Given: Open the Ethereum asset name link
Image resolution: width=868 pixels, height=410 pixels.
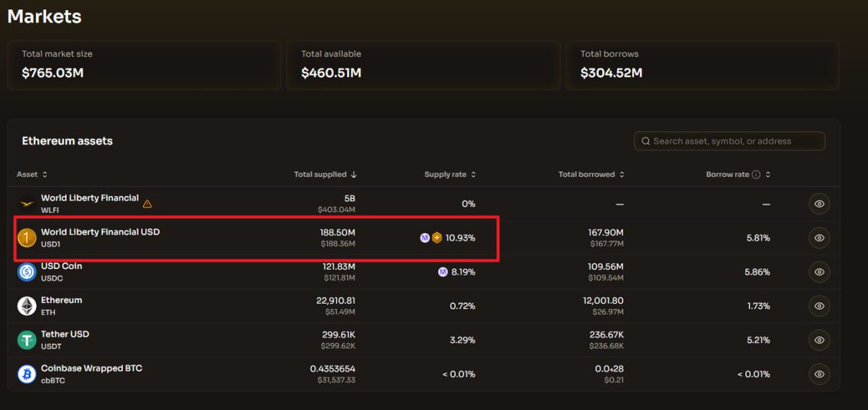Looking at the screenshot, I should [x=61, y=300].
